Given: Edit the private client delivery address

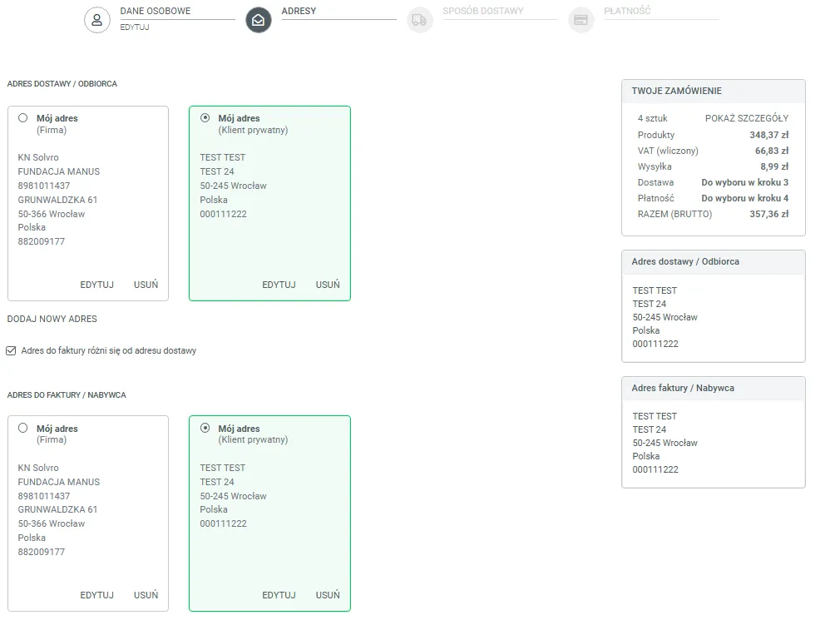Looking at the screenshot, I should [279, 285].
